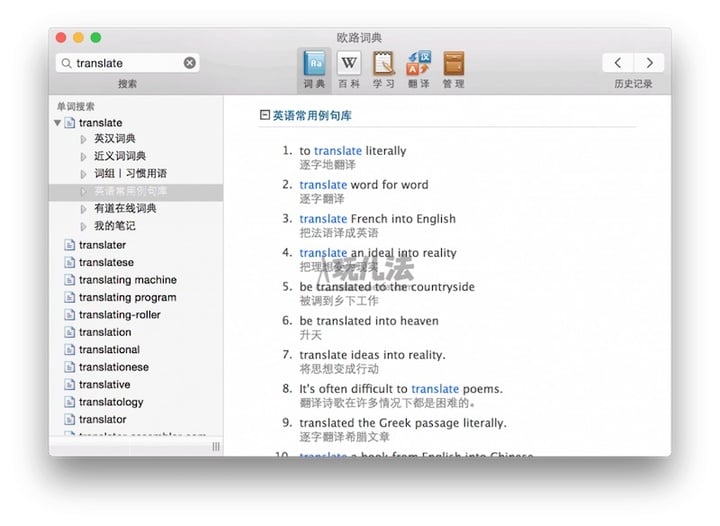
Task: Click the translate link in poems sentence
Action: pyautogui.click(x=435, y=389)
